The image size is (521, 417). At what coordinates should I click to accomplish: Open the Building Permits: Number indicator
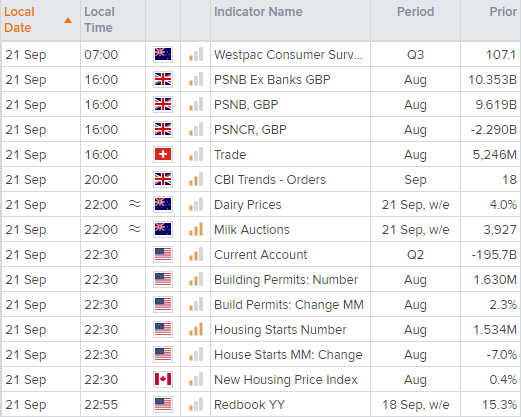[x=286, y=279]
